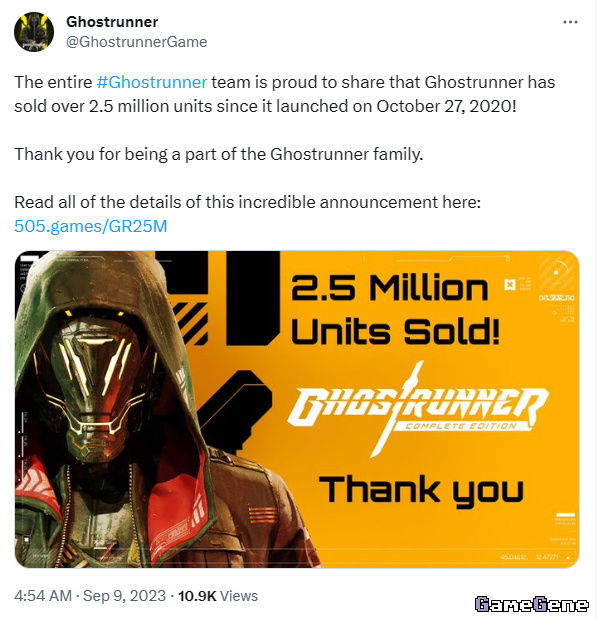Follow the #Ghostrunner hashtag link
The image size is (597, 620).
point(151,82)
